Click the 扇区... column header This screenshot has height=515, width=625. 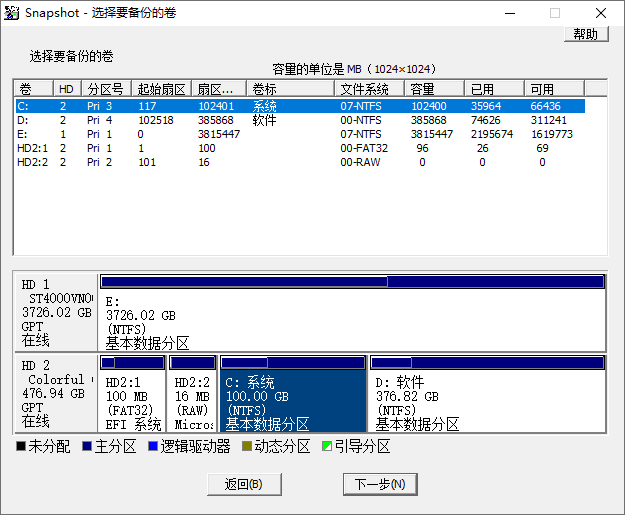click(219, 88)
